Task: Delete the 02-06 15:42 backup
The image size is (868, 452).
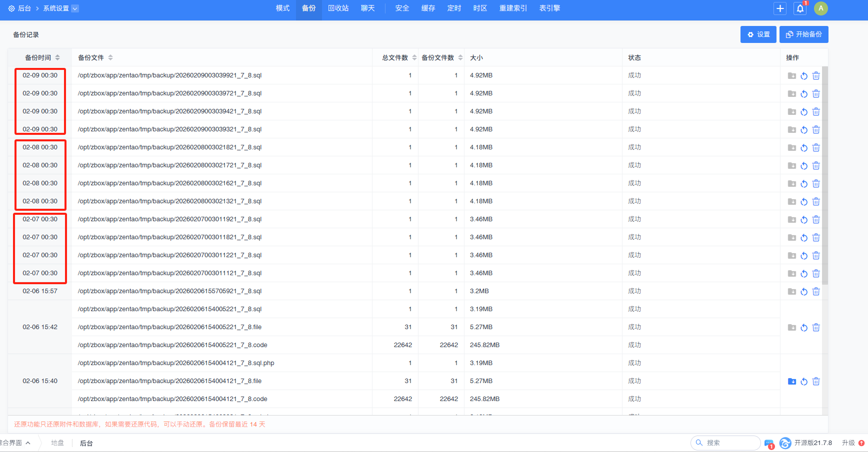Action: (x=816, y=328)
